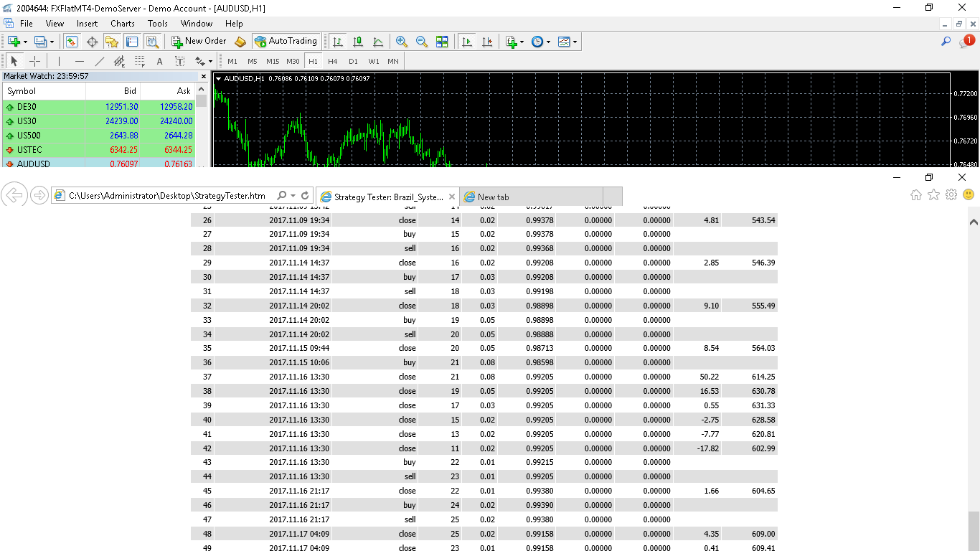Select the horizontal line drawing tool
Viewport: 980px width, 551px height.
tap(79, 61)
